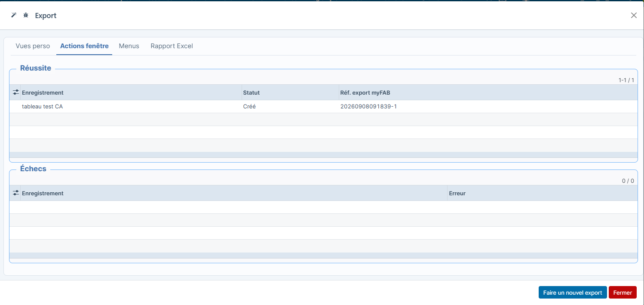Open column settings icon in Échecs table
The width and height of the screenshot is (644, 305).
tap(16, 193)
